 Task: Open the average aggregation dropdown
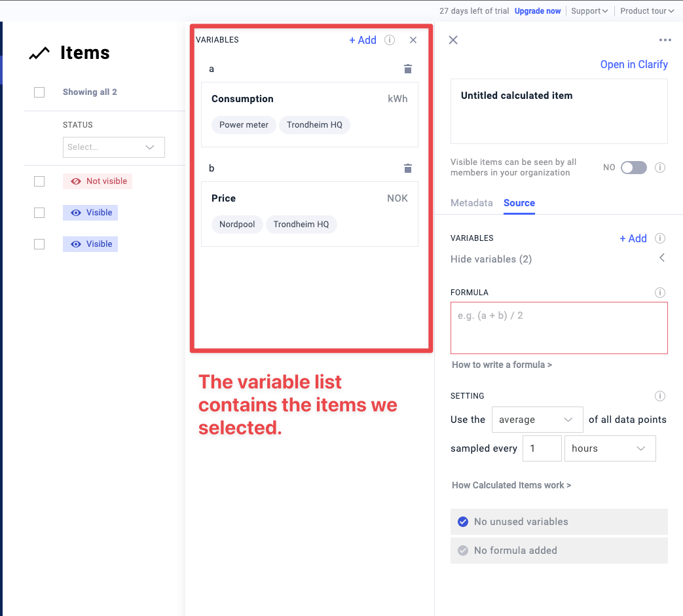pos(537,420)
